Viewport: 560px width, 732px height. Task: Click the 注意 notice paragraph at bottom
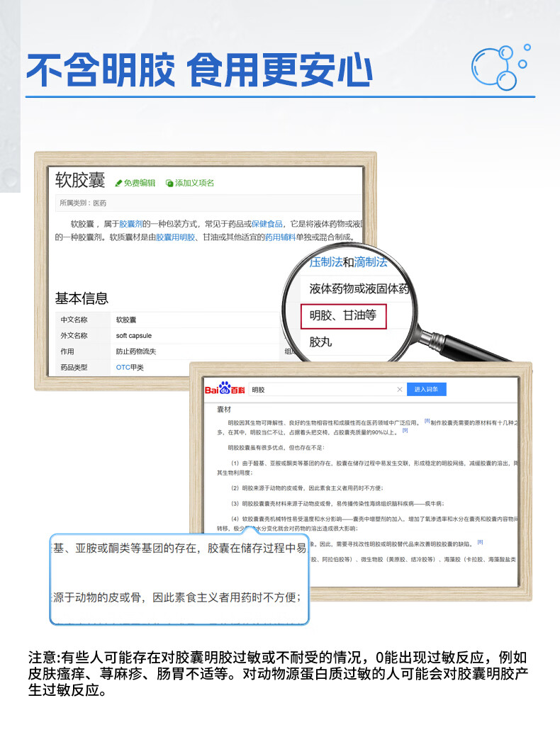tap(278, 674)
